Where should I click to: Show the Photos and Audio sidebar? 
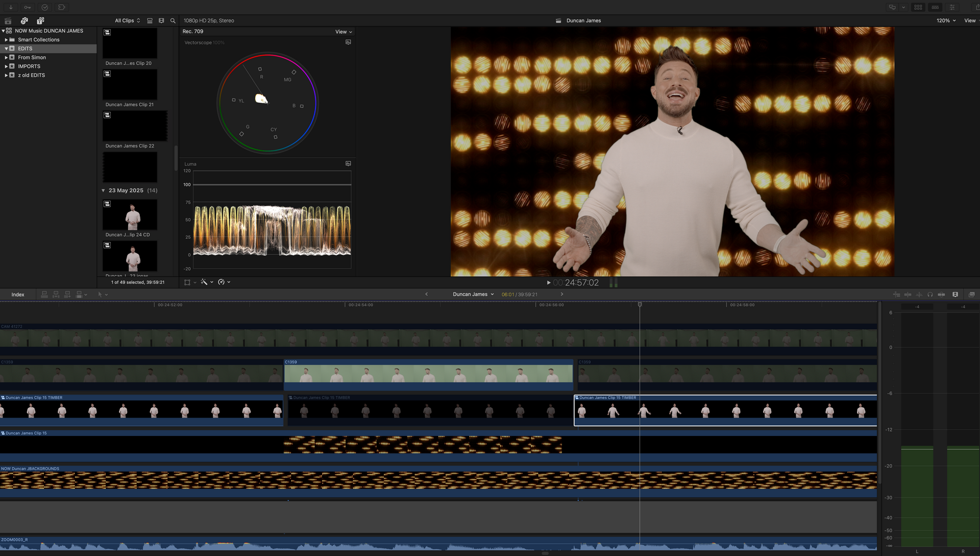pyautogui.click(x=24, y=20)
